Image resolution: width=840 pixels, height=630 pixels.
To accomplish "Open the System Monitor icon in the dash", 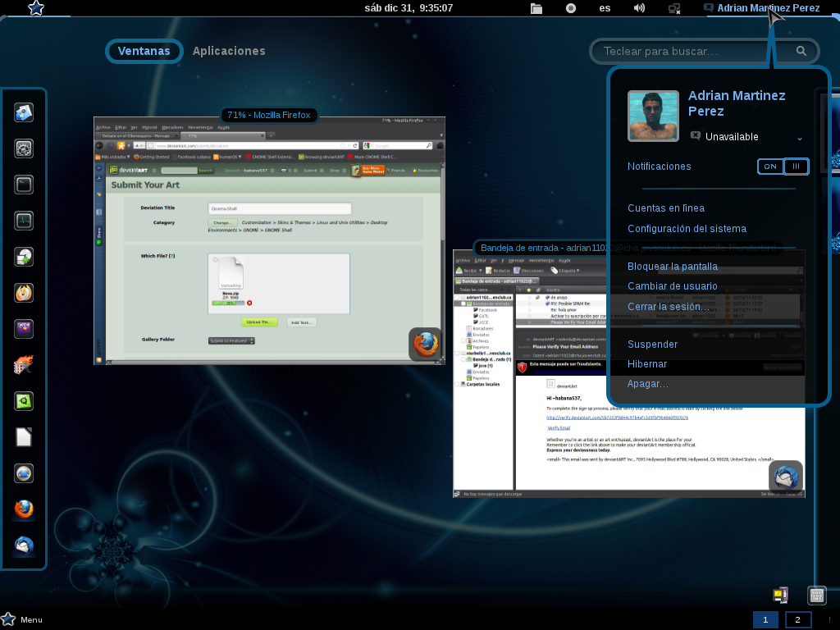I will pyautogui.click(x=24, y=221).
